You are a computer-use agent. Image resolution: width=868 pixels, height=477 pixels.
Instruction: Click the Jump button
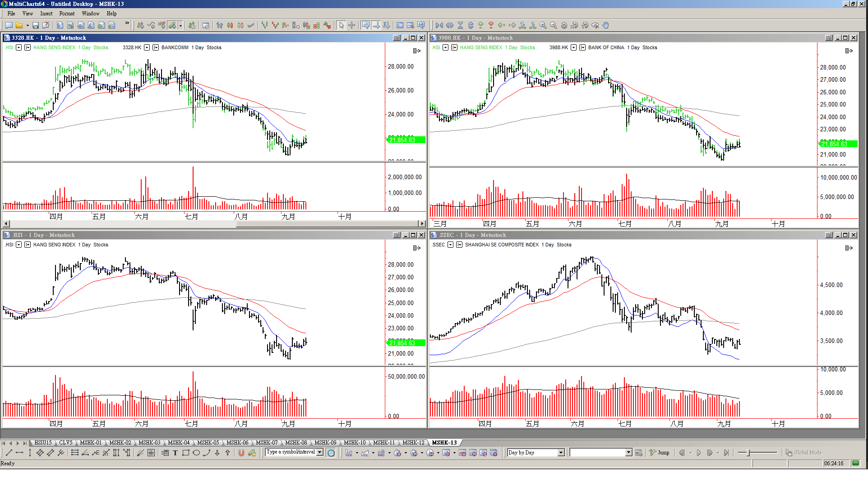point(659,453)
